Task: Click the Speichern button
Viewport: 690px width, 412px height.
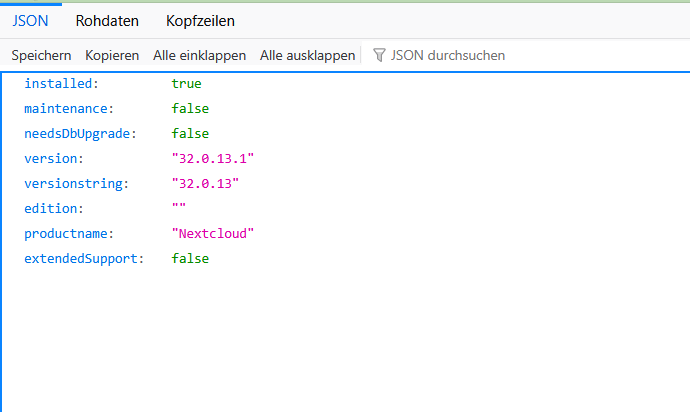Action: coord(41,55)
